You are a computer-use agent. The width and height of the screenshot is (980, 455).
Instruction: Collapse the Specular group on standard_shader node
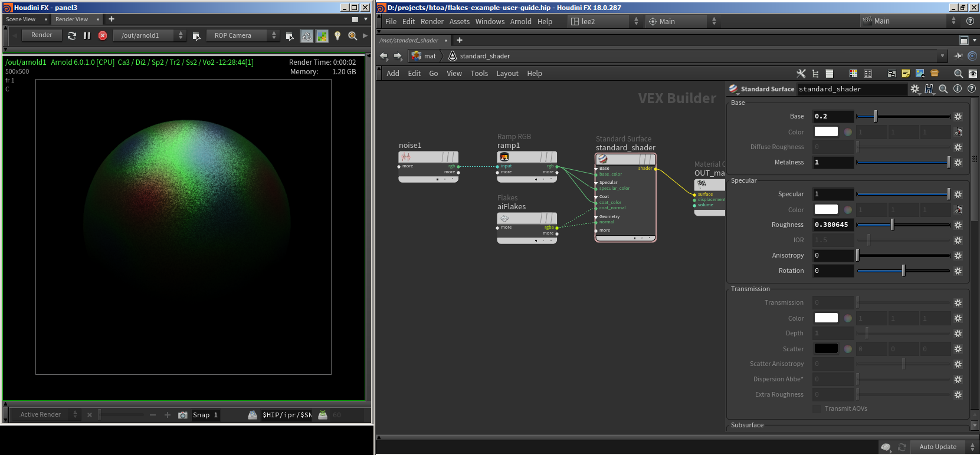(596, 183)
